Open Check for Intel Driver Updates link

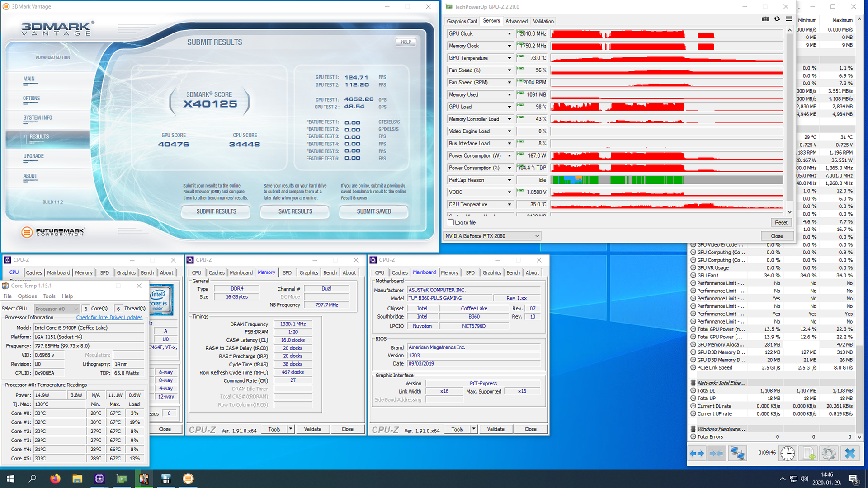pos(109,318)
